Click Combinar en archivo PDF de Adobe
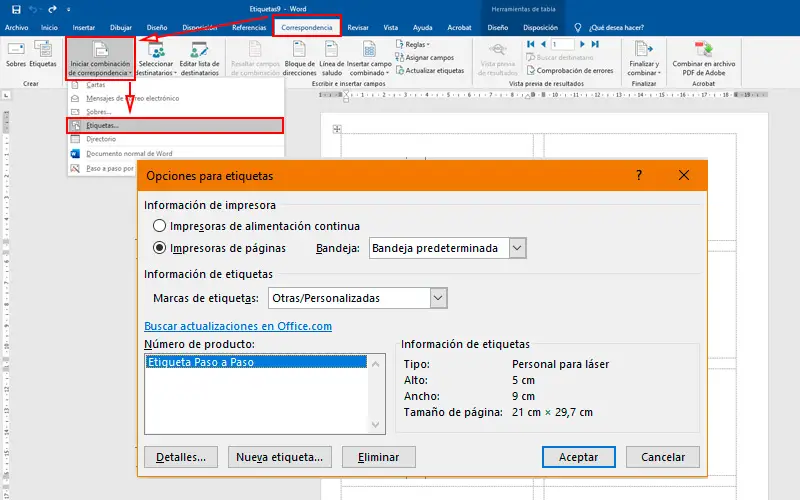The height and width of the screenshot is (500, 800). [x=704, y=59]
